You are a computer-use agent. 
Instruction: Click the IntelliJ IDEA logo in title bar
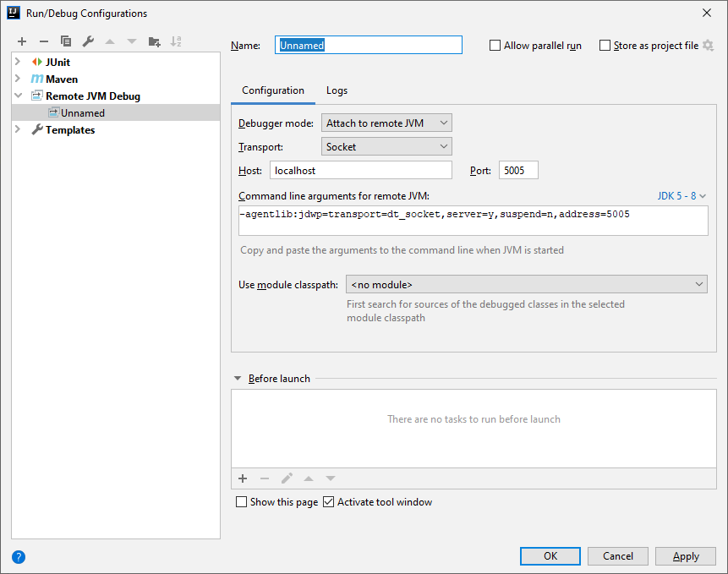coord(14,13)
